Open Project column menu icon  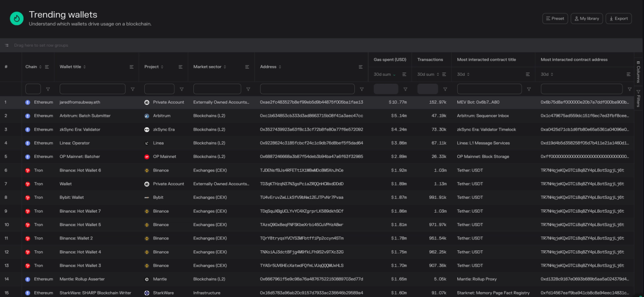181,67
